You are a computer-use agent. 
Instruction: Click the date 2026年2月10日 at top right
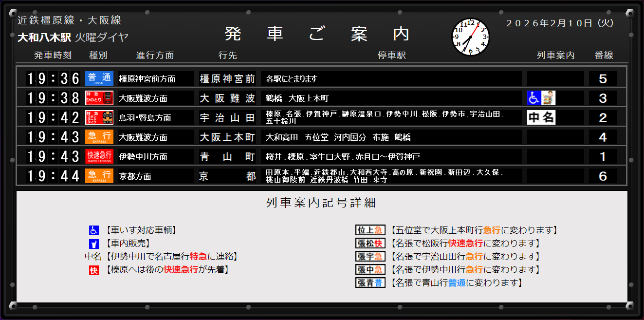coord(560,23)
